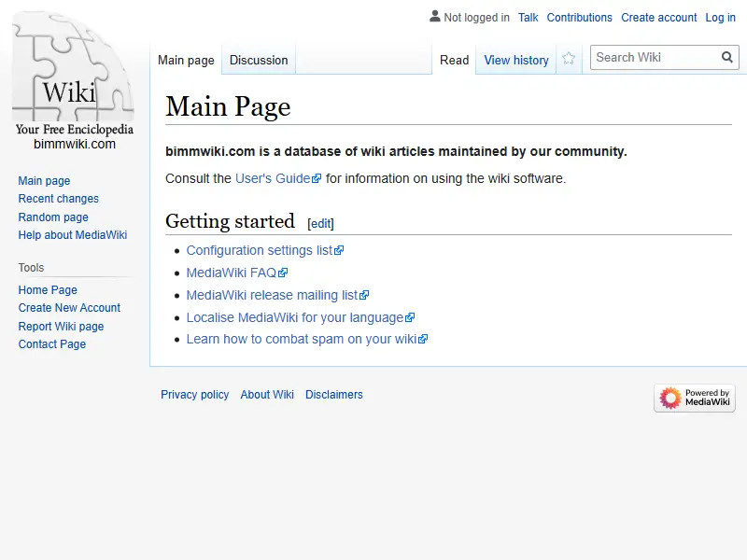The width and height of the screenshot is (747, 560).
Task: Click Create New Account under Tools
Action: tap(69, 308)
